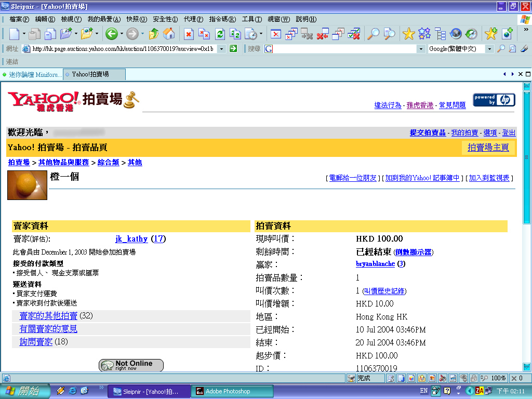
Task: Click the gray Forward arrow button
Action: click(x=132, y=34)
